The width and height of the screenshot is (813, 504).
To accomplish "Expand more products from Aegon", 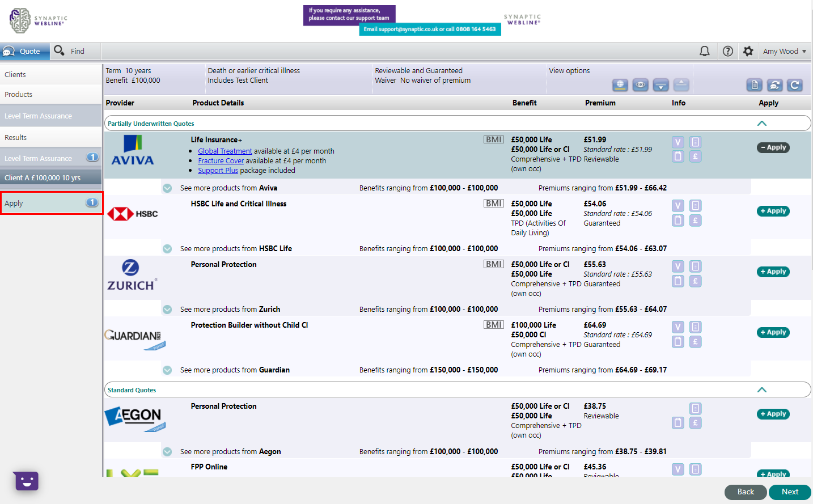I will point(167,452).
